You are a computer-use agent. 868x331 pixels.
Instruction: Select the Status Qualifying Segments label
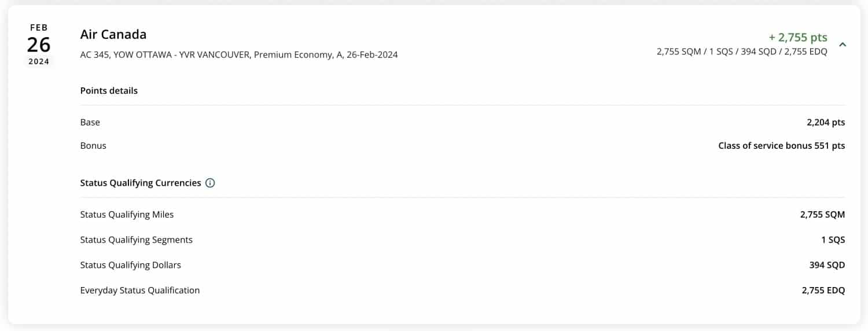136,240
